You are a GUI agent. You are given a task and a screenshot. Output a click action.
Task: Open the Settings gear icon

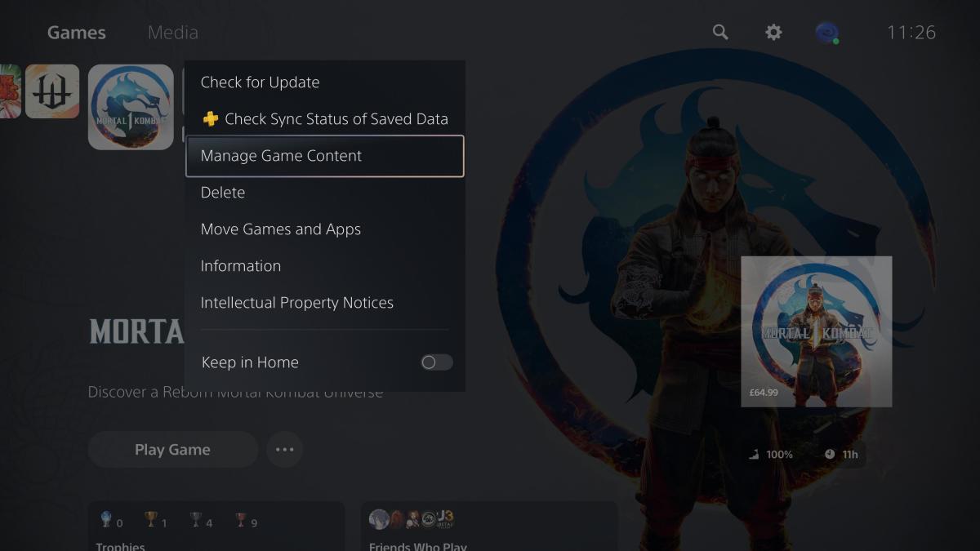click(x=773, y=32)
